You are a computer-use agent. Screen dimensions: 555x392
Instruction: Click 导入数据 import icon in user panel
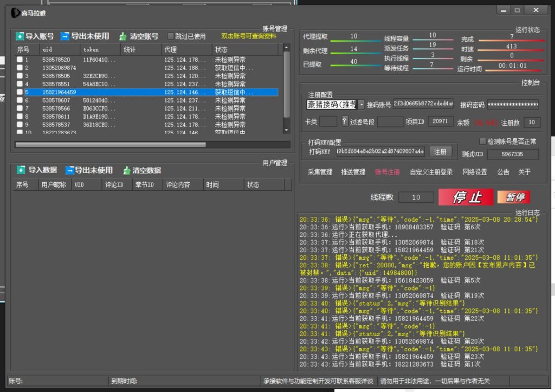22,170
